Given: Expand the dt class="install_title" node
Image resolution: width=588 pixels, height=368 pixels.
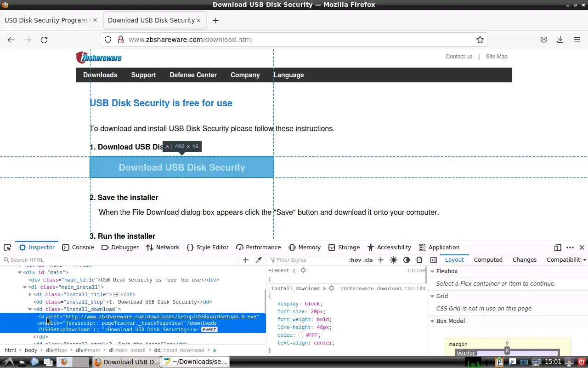Looking at the screenshot, I should [x=30, y=294].
